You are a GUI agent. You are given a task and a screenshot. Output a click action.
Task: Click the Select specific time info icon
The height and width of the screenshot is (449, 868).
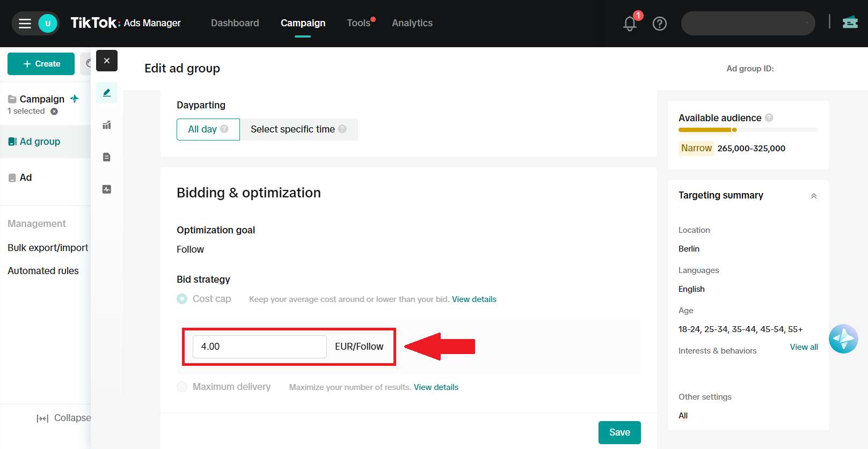click(342, 129)
